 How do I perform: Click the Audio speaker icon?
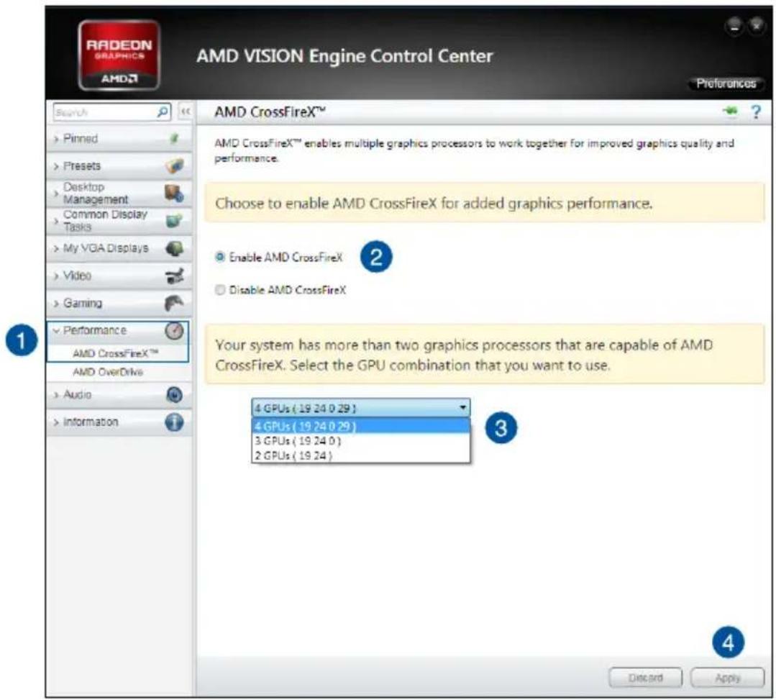click(x=174, y=394)
